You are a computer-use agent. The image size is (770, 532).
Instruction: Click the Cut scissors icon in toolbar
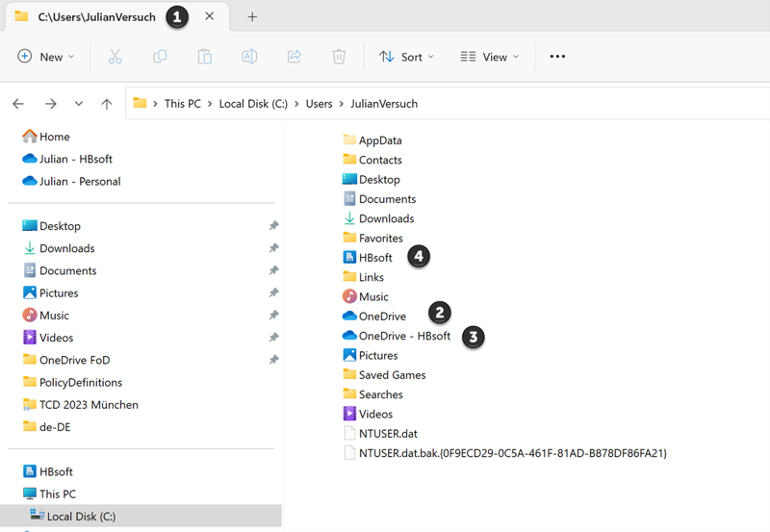pos(115,57)
